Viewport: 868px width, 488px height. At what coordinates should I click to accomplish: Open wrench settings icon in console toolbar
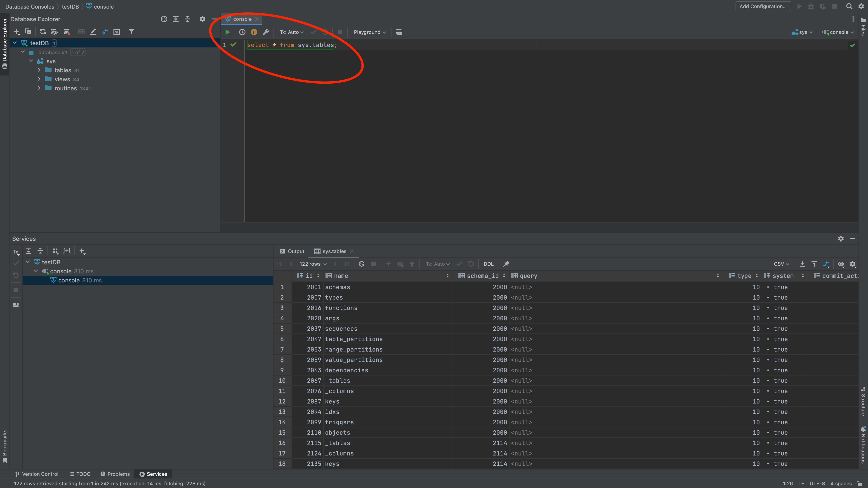coord(266,32)
